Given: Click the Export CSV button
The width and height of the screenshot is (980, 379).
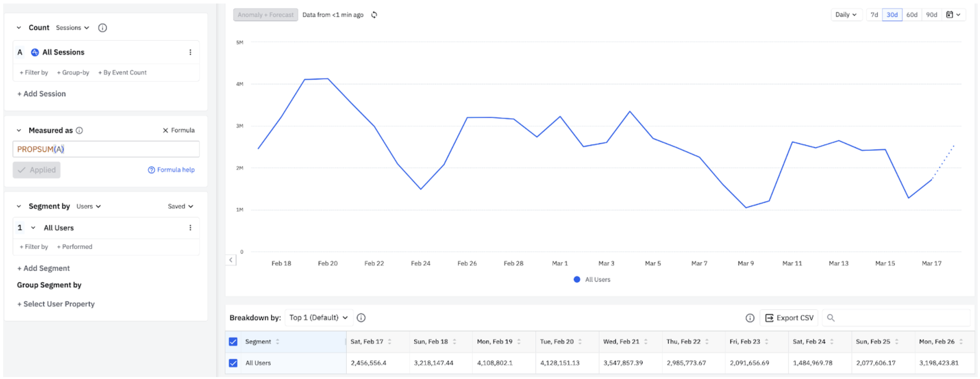Looking at the screenshot, I should pos(789,318).
